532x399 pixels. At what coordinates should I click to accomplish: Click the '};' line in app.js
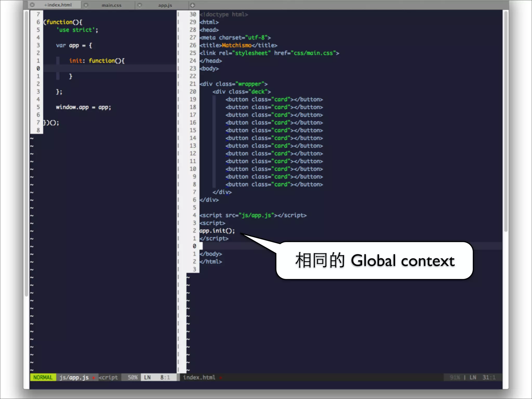pyautogui.click(x=59, y=92)
